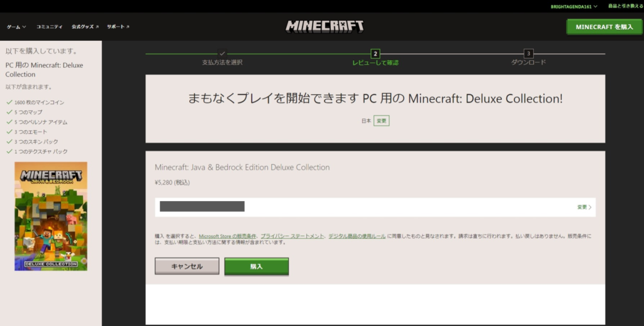
Task: Click the 3 つのエモート text
Action: [31, 132]
